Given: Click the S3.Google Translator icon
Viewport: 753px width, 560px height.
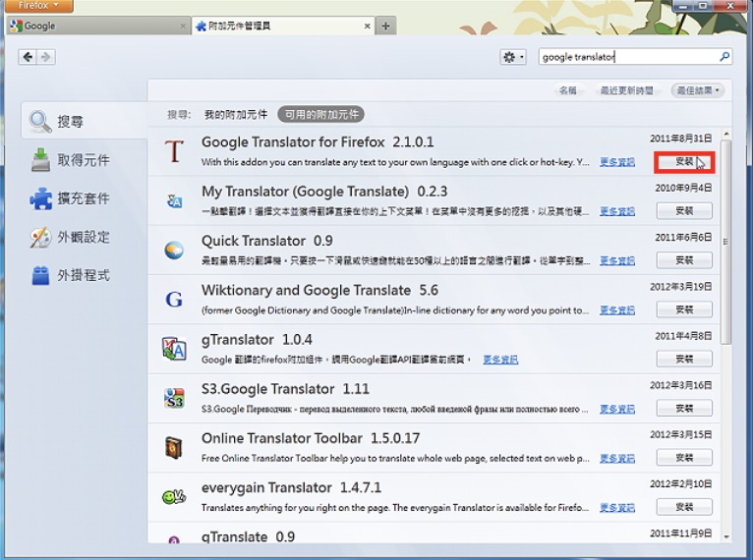Looking at the screenshot, I should [x=174, y=398].
